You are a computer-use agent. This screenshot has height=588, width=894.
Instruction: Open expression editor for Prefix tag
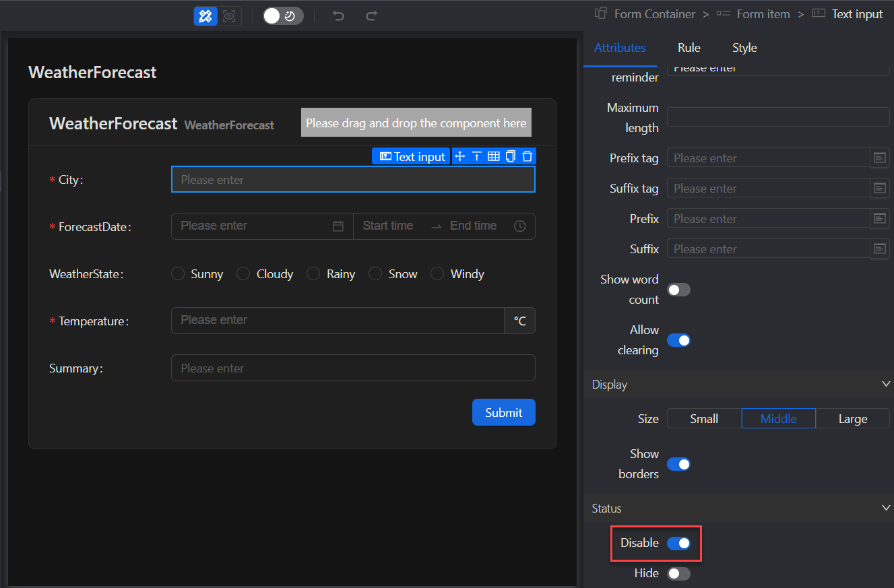coord(879,158)
